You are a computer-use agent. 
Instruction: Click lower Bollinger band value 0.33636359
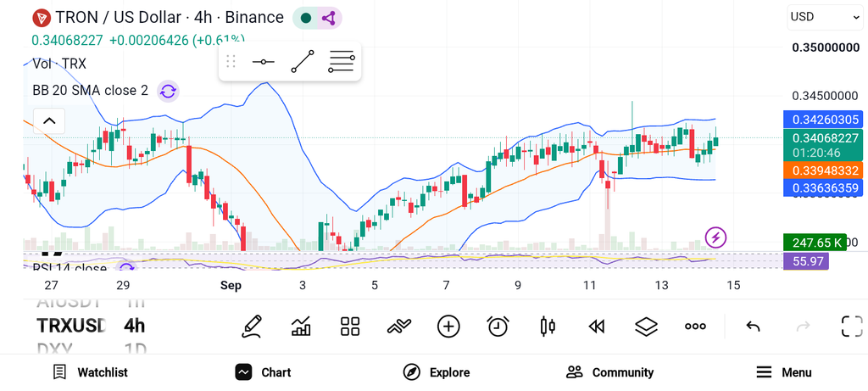[822, 187]
